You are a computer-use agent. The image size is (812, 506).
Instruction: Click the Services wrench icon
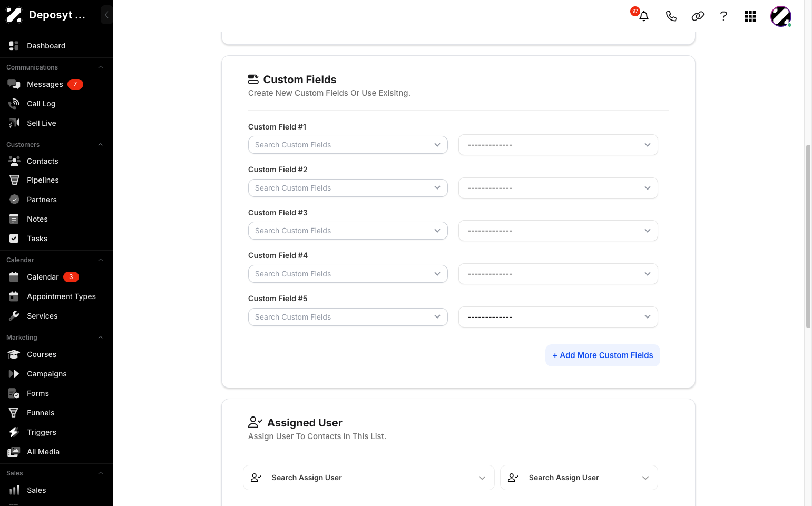click(14, 315)
